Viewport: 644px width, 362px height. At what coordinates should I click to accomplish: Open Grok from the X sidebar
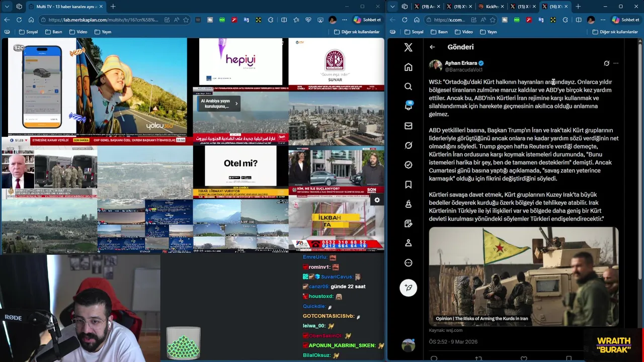coord(408,145)
